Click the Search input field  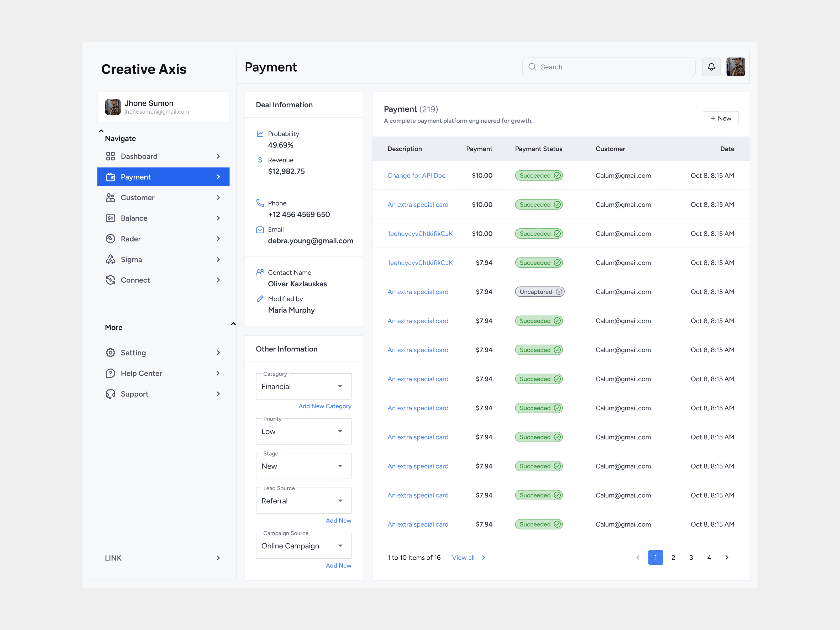pos(615,67)
